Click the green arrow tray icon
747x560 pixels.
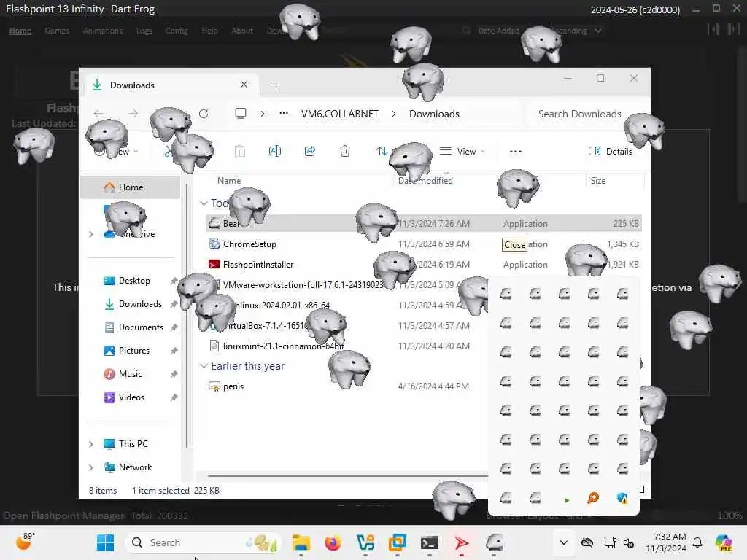pos(566,499)
